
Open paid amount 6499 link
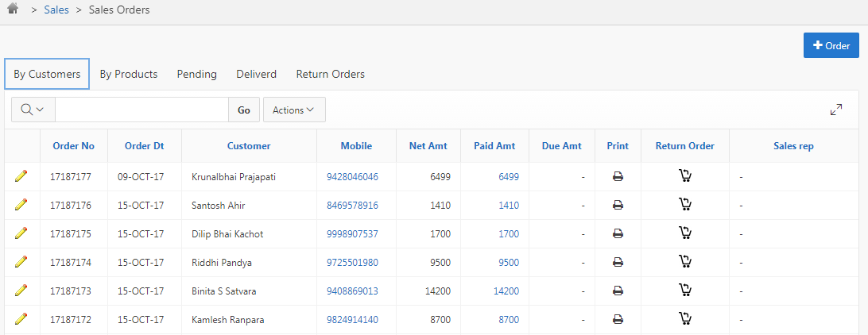509,177
